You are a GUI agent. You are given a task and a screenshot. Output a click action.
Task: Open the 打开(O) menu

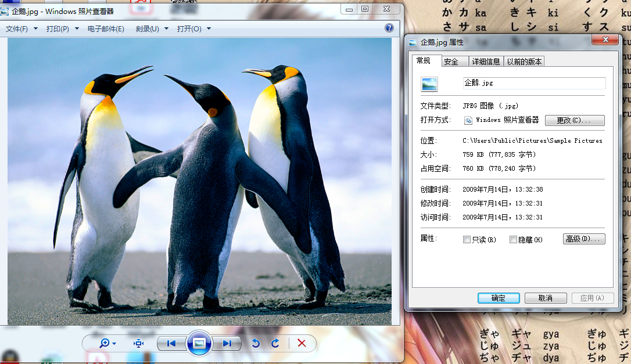(189, 29)
